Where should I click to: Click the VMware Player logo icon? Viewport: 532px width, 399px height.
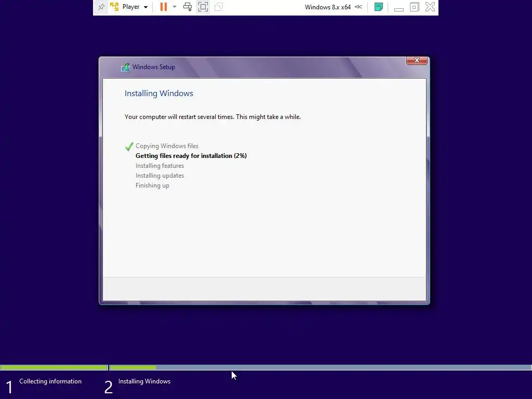[114, 7]
